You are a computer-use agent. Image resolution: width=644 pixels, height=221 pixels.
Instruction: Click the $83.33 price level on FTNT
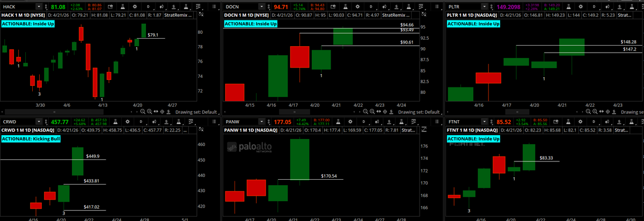(x=546, y=158)
